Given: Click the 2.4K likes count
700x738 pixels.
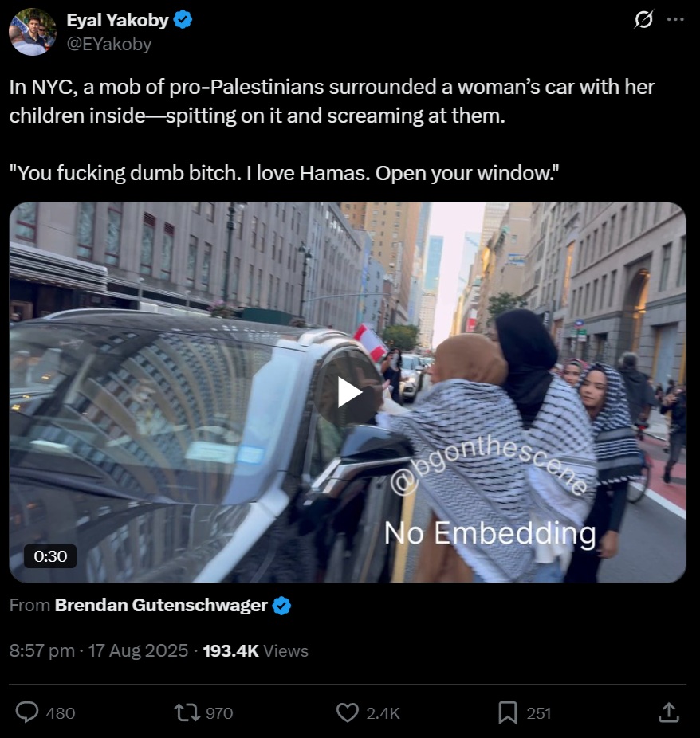Looking at the screenshot, I should [383, 713].
